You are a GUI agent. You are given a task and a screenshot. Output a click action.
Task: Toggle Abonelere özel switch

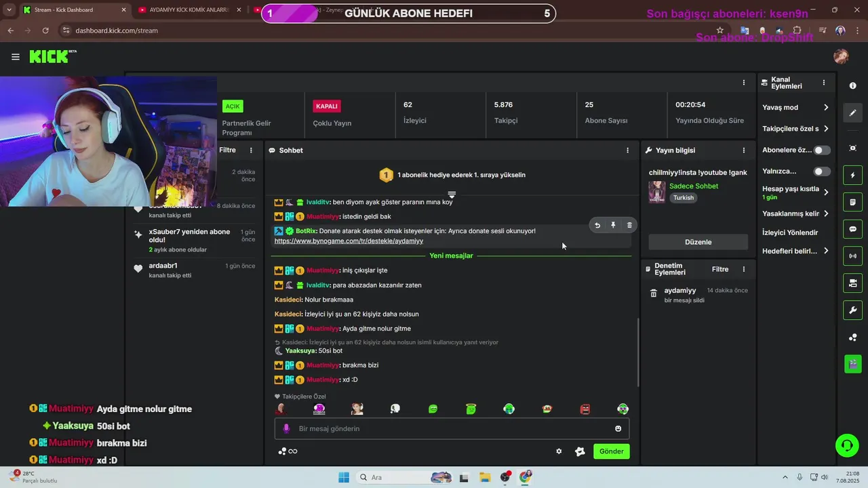821,150
